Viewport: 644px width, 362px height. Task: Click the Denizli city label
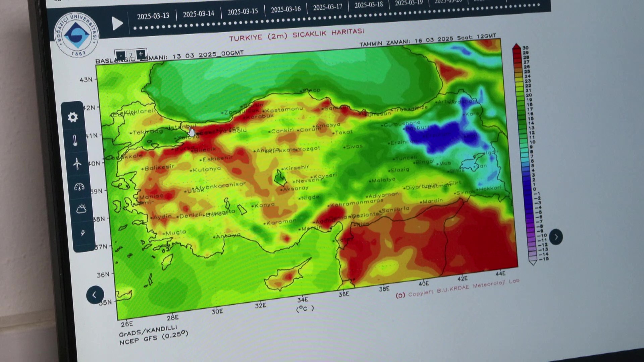pyautogui.click(x=190, y=216)
